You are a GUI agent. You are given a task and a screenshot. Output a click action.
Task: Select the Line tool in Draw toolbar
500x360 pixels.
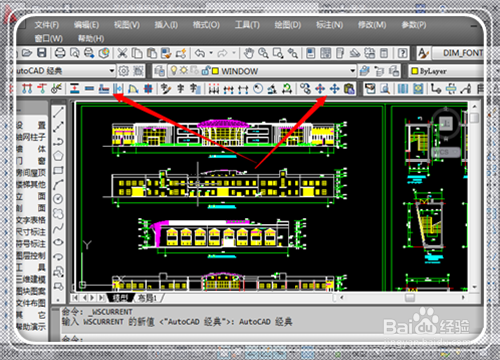coord(58,112)
